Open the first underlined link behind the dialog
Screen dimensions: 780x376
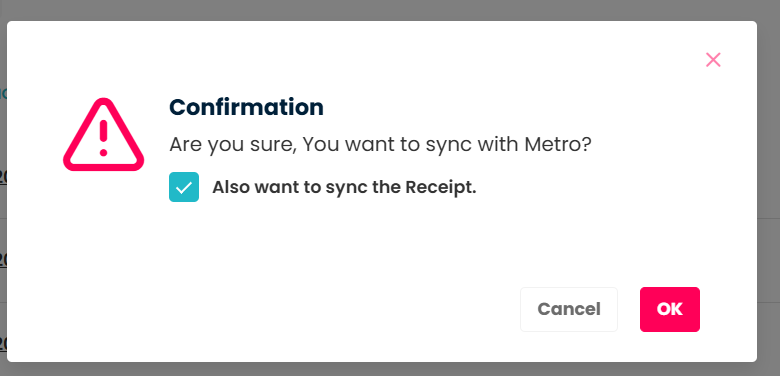tap(3, 177)
